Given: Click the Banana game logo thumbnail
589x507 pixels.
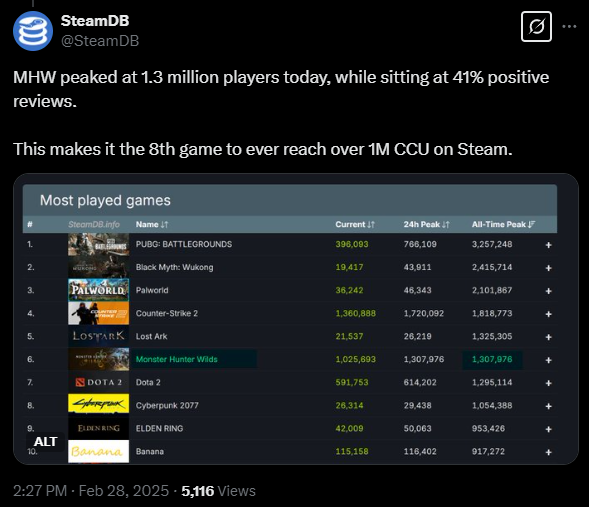Looking at the screenshot, I should 98,451.
